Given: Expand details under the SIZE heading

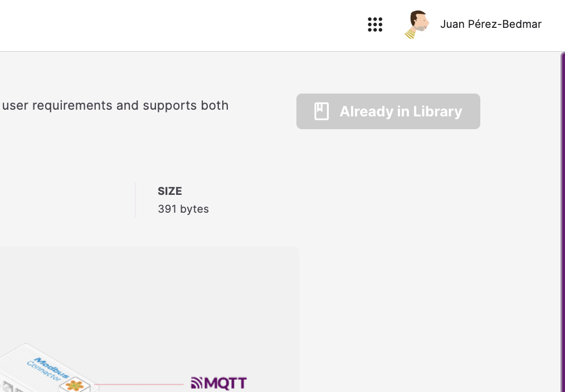Looking at the screenshot, I should pos(169,191).
